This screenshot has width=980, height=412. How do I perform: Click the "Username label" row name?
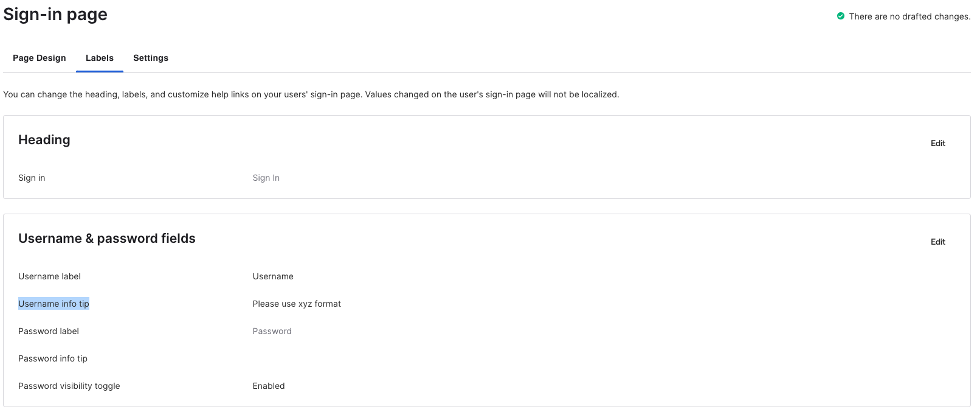coord(49,276)
